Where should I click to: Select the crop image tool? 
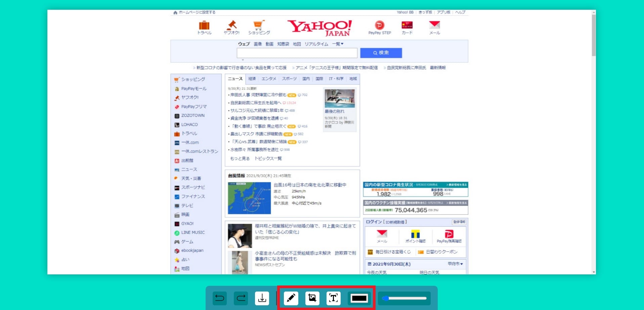[312, 298]
